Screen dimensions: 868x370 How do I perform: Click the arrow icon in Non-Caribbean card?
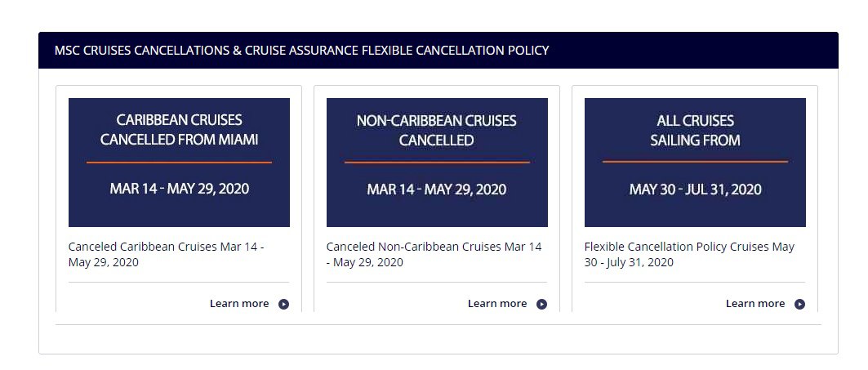(541, 304)
